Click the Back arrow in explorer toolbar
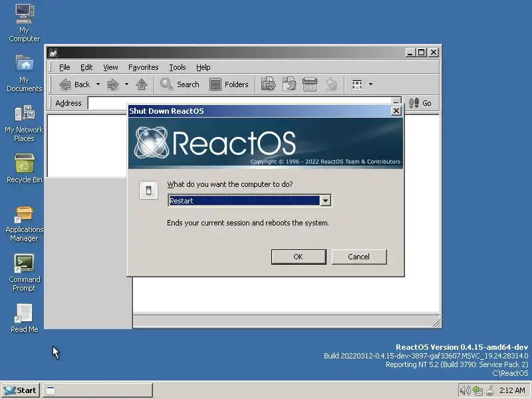 click(74, 84)
